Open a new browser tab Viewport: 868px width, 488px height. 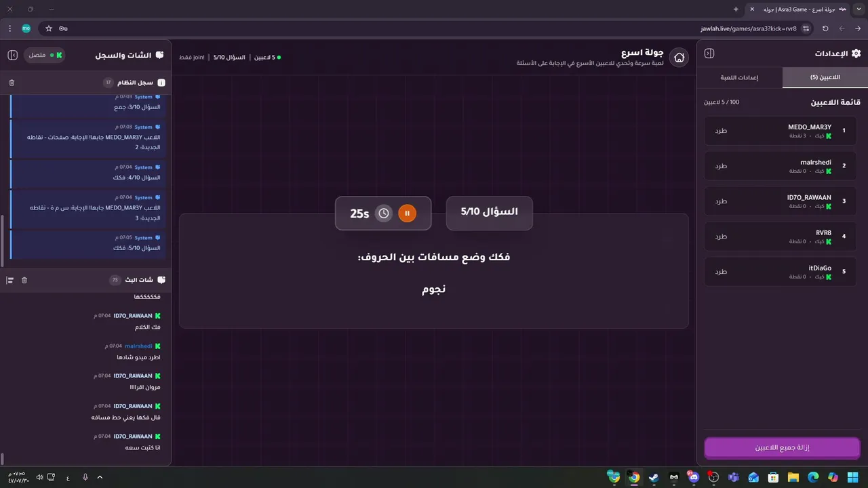[736, 9]
